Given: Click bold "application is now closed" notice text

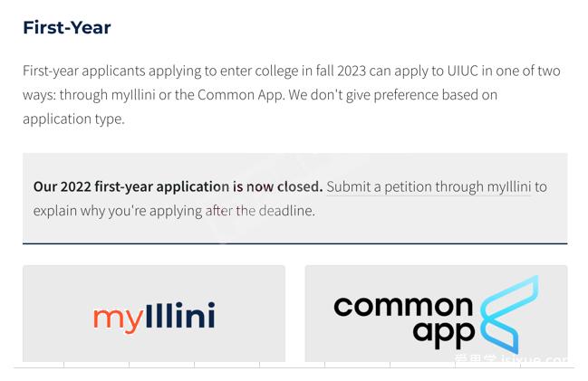Looking at the screenshot, I should 239,186.
